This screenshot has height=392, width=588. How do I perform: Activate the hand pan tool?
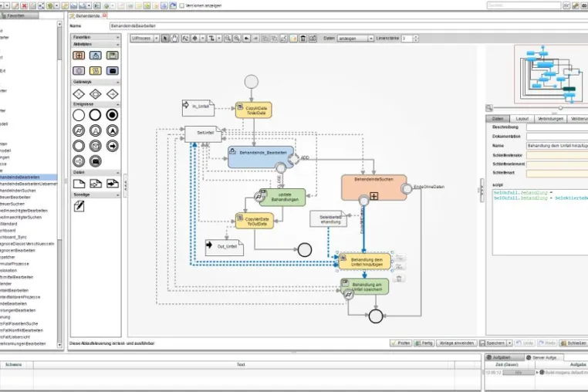tap(174, 39)
